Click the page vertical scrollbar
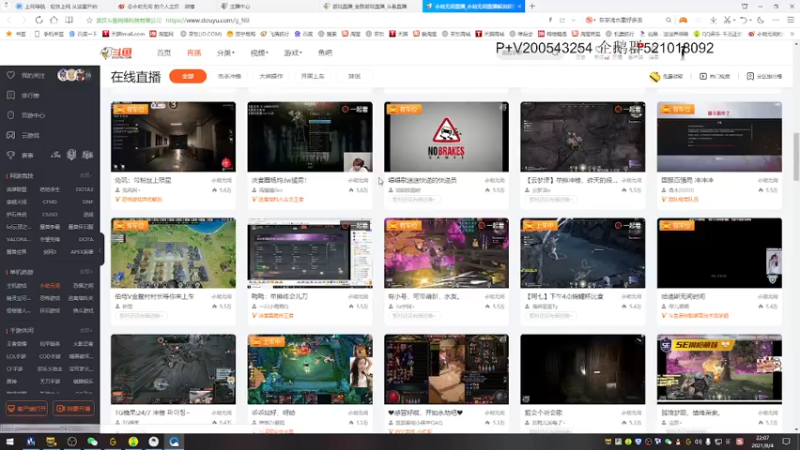This screenshot has height=450, width=800. pyautogui.click(x=796, y=156)
